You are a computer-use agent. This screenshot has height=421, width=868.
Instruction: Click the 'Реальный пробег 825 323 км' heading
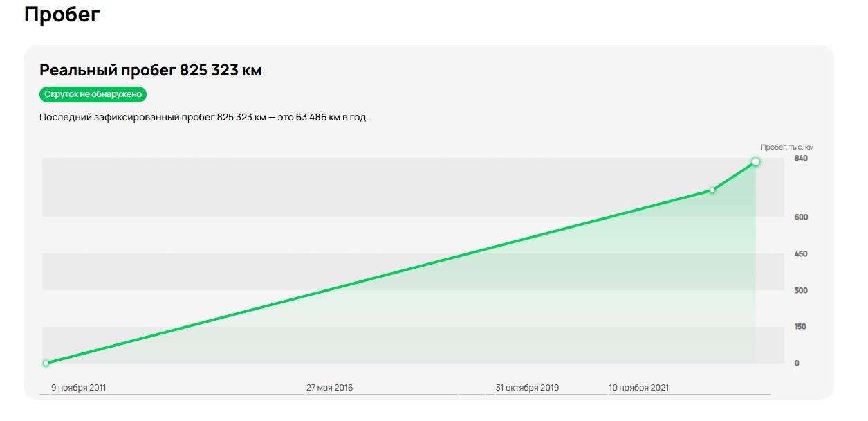[x=150, y=71]
